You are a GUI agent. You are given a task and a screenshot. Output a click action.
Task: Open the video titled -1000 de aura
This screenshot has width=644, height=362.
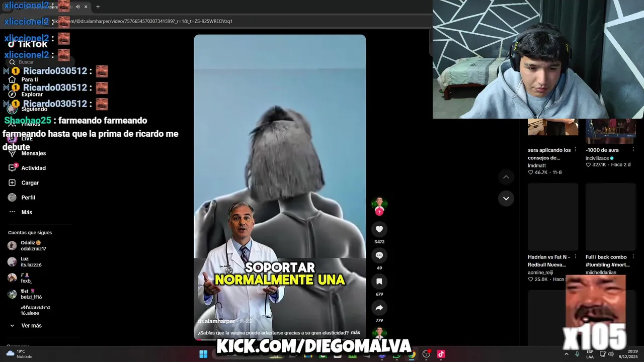[x=602, y=150]
